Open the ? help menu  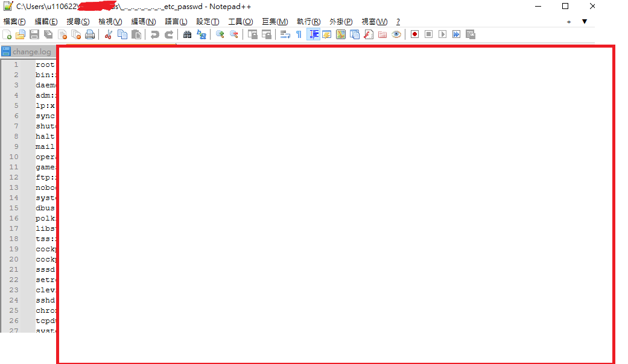398,22
